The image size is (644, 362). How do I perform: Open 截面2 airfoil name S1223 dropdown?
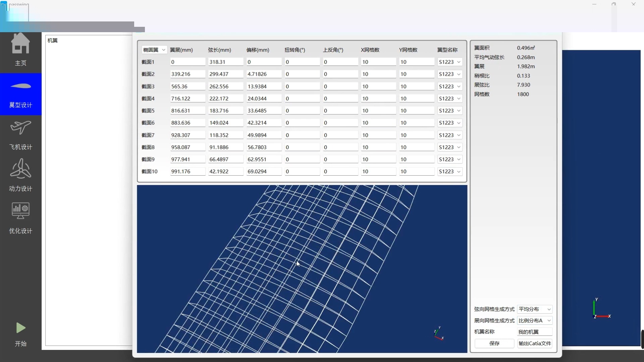pyautogui.click(x=449, y=74)
